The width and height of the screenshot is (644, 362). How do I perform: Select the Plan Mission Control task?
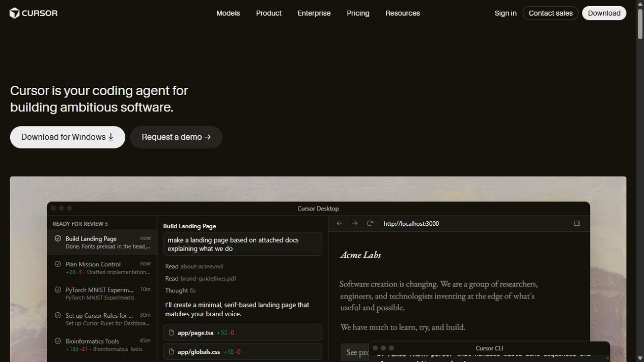(x=102, y=268)
